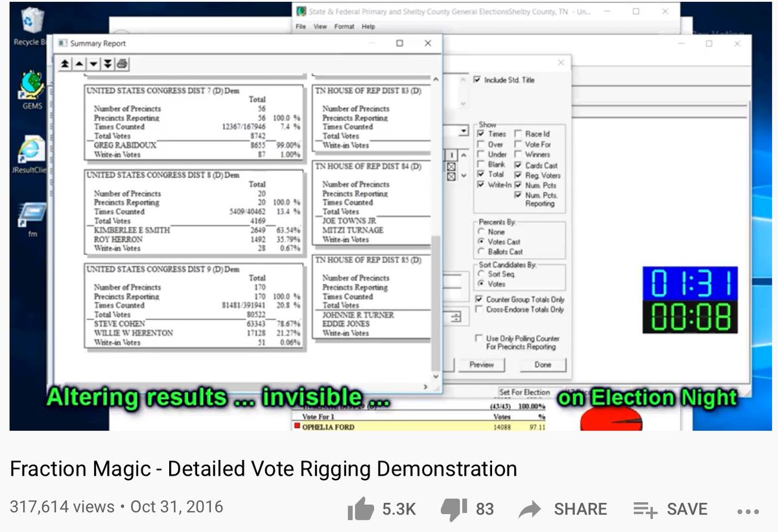Image resolution: width=778 pixels, height=532 pixels.
Task: Advance to the next report page
Action: (x=92, y=64)
